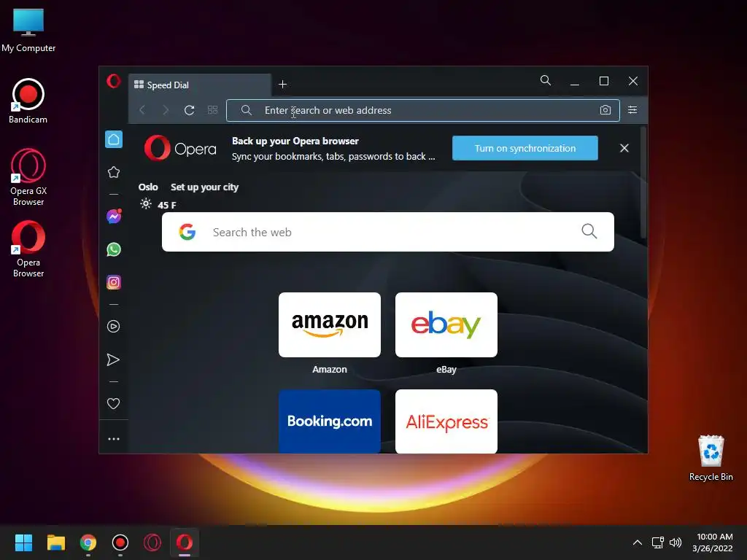Click the 45 F weather reading

click(x=167, y=205)
